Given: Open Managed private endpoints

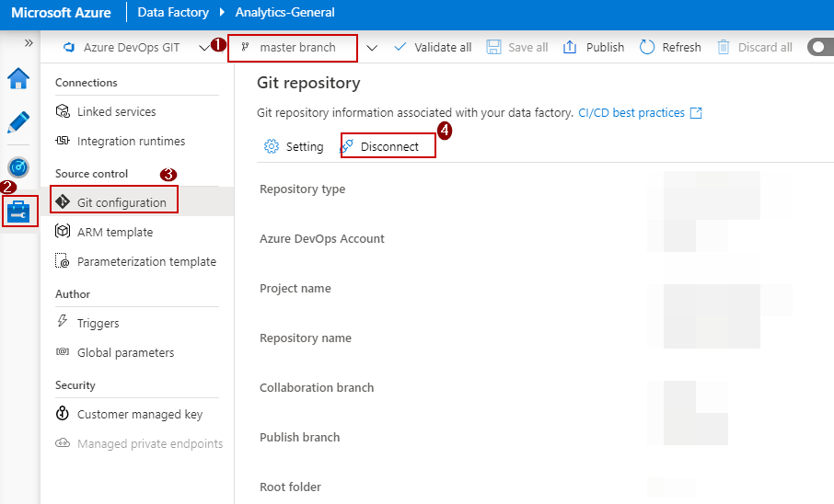Looking at the screenshot, I should coord(150,443).
